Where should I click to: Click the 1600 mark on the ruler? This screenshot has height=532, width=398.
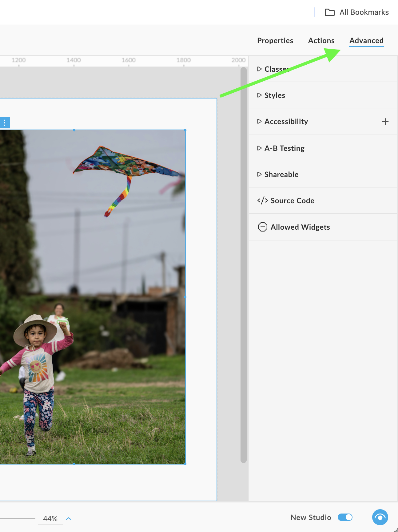(x=129, y=60)
